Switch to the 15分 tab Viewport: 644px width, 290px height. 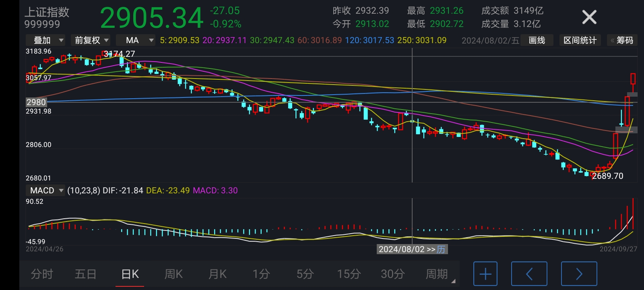(349, 274)
